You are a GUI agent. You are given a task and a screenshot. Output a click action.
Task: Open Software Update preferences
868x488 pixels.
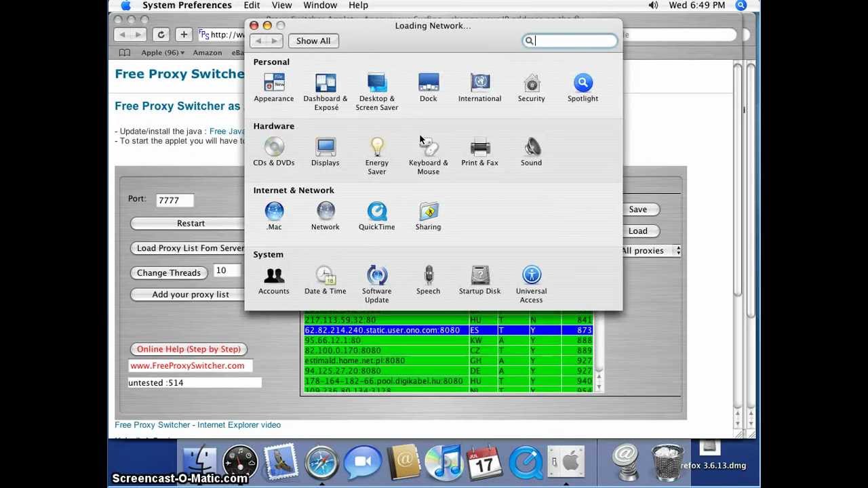tap(376, 285)
